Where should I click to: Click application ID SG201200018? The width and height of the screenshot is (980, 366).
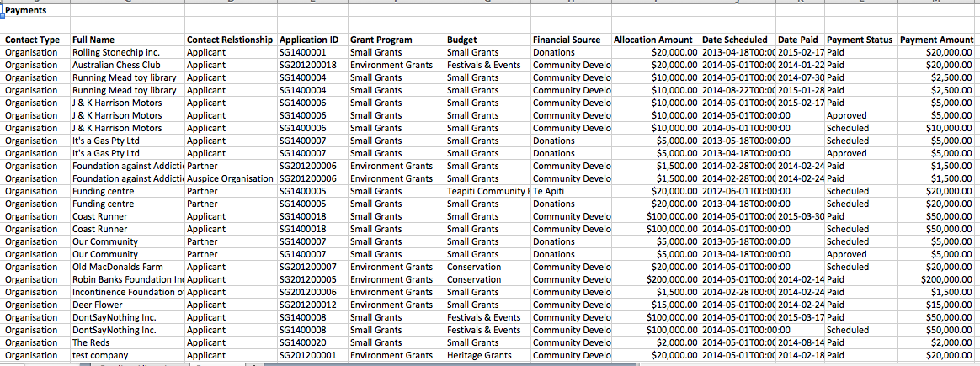point(308,65)
